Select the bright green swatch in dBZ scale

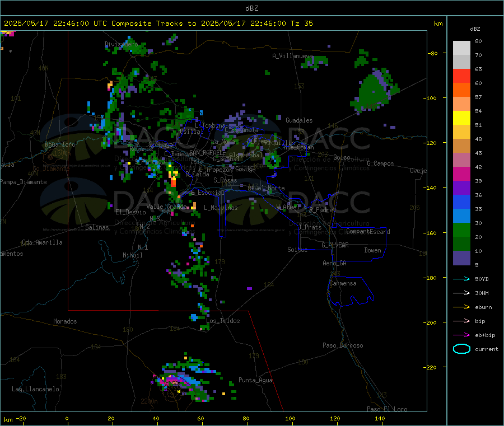461,230
